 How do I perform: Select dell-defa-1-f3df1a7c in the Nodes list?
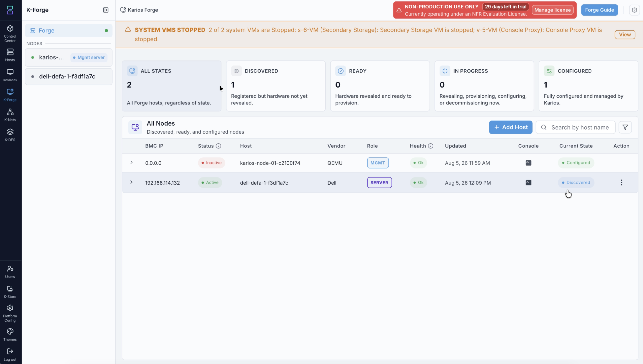[x=68, y=77]
